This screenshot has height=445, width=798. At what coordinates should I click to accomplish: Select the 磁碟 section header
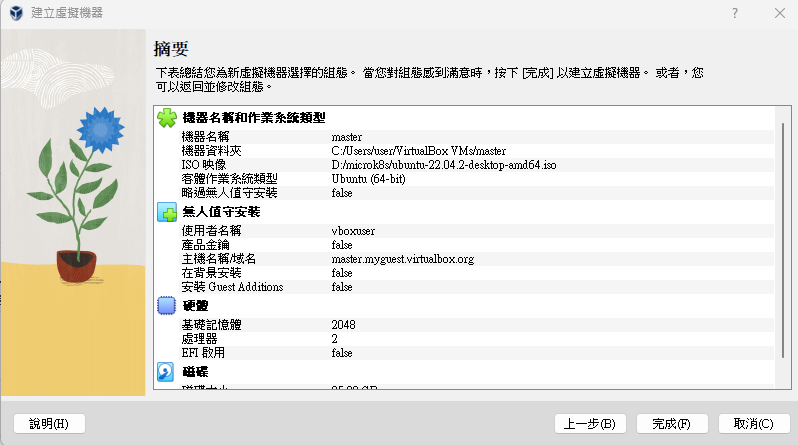click(195, 372)
